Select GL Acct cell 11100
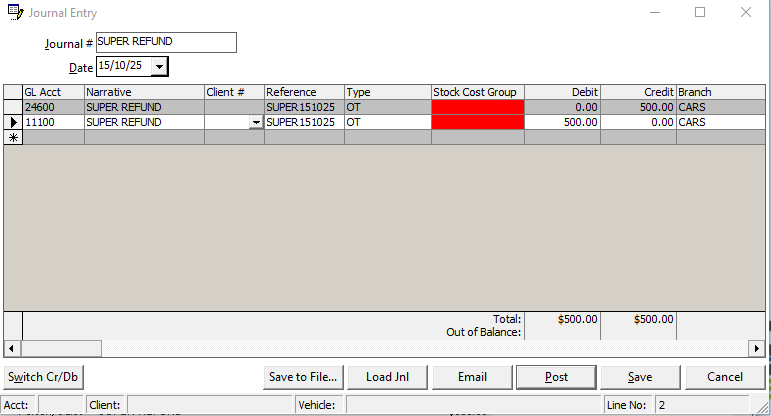This screenshot has width=771, height=416. pos(54,122)
